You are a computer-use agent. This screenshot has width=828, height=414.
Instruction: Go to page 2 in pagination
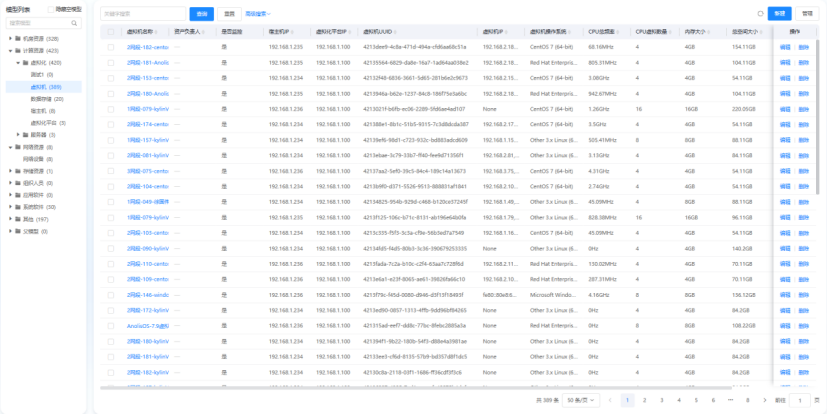point(644,400)
